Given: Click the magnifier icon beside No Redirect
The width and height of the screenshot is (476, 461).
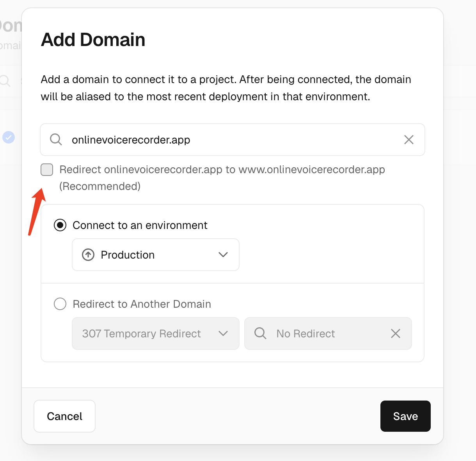Looking at the screenshot, I should 260,333.
